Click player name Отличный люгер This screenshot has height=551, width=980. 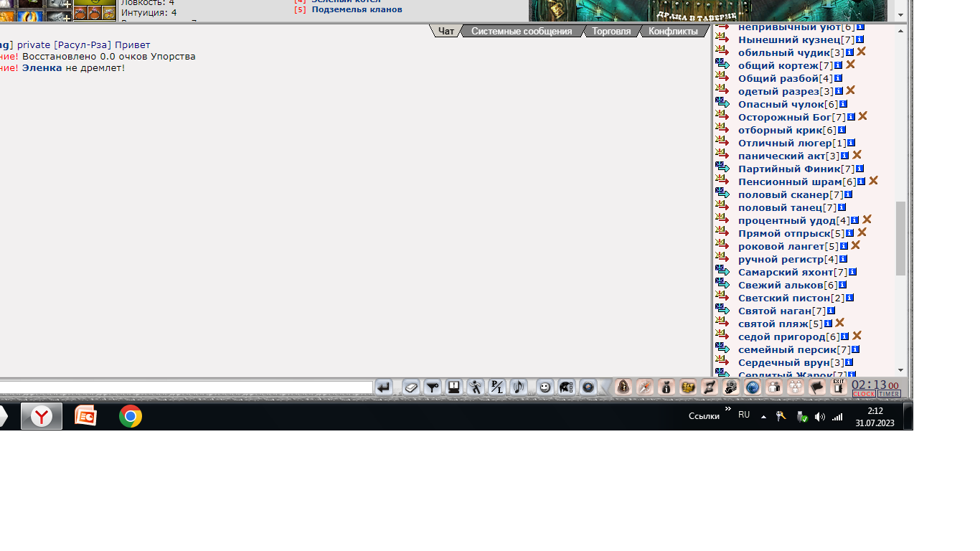click(x=785, y=143)
